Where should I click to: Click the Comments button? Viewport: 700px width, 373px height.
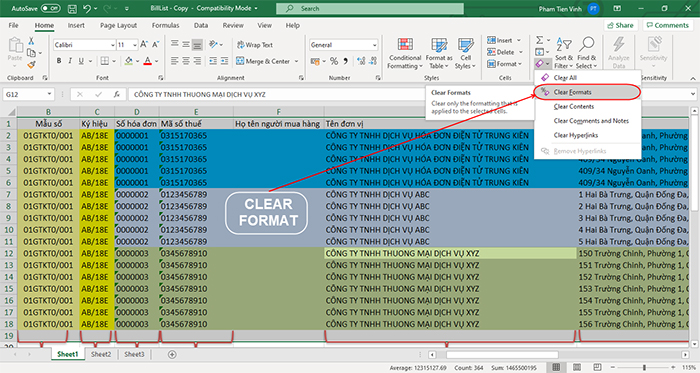667,25
